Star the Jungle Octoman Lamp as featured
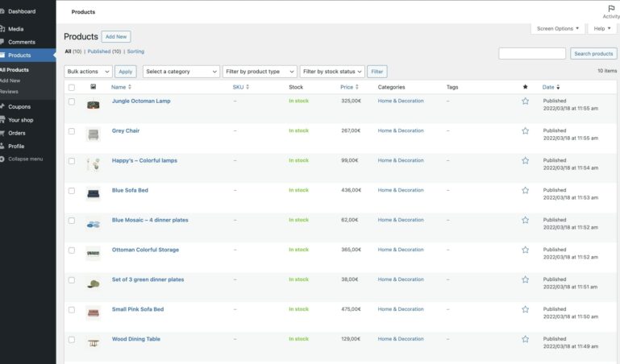620x364 pixels. 525,101
